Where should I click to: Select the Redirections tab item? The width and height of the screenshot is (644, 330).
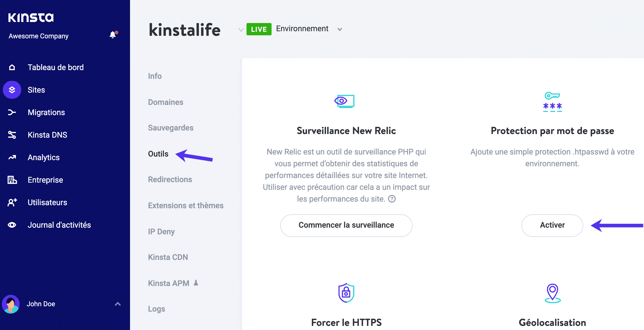(x=170, y=179)
